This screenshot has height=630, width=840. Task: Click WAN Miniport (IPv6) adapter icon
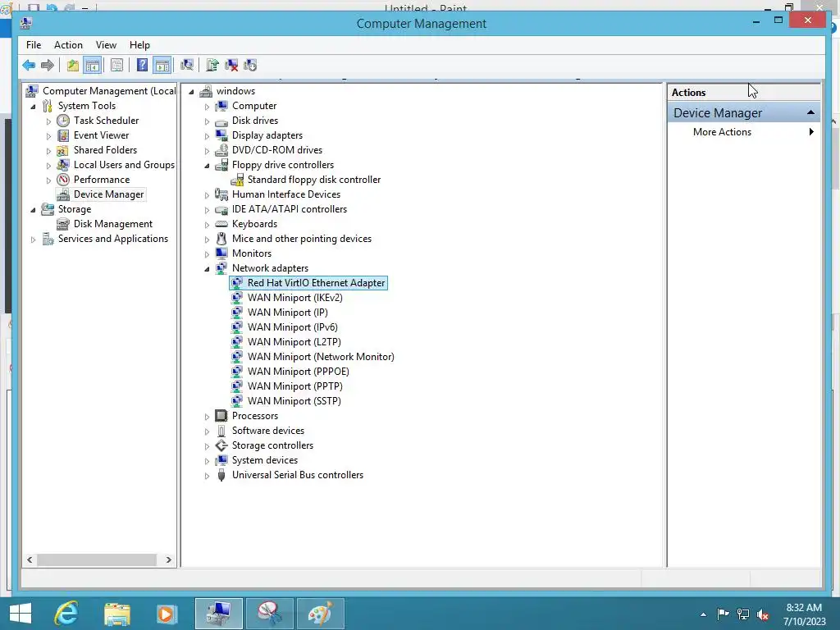pos(237,326)
